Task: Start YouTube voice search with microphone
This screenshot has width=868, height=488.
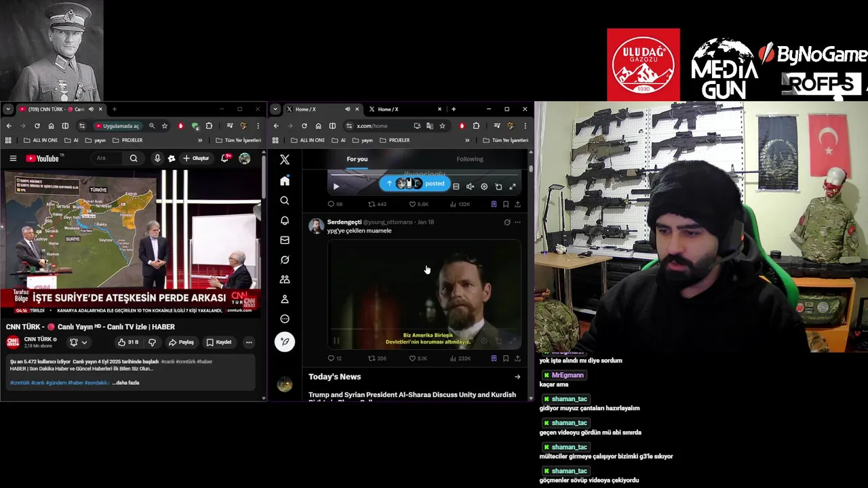Action: coord(157,159)
